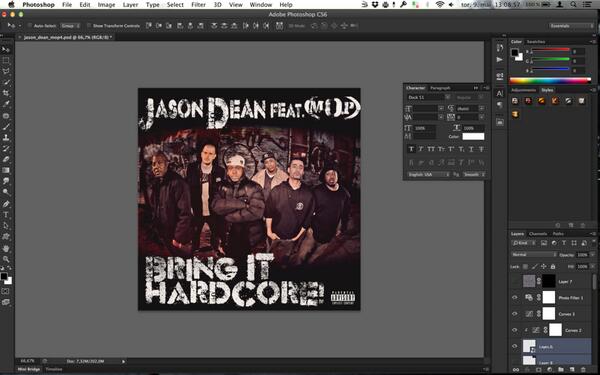Open the blend mode Normal dropdown

(534, 254)
